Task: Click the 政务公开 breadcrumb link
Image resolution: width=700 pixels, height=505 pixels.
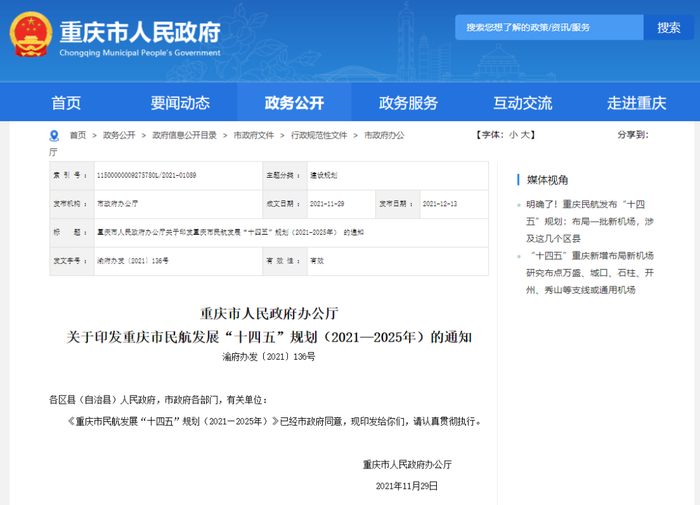Action: [x=119, y=135]
